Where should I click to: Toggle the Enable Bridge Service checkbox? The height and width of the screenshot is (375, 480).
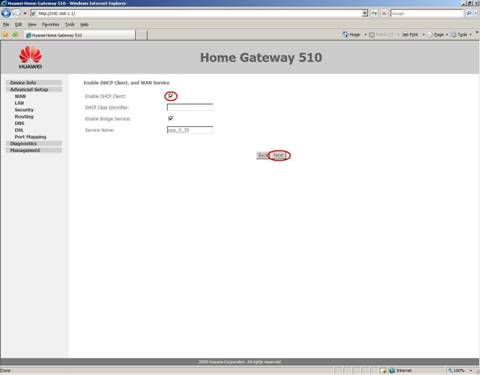pyautogui.click(x=170, y=118)
